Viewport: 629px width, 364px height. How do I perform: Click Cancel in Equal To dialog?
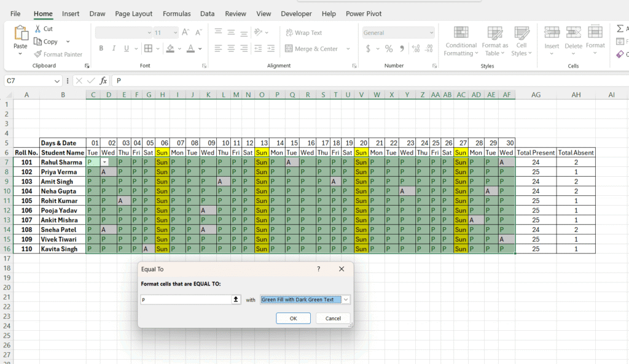(333, 319)
